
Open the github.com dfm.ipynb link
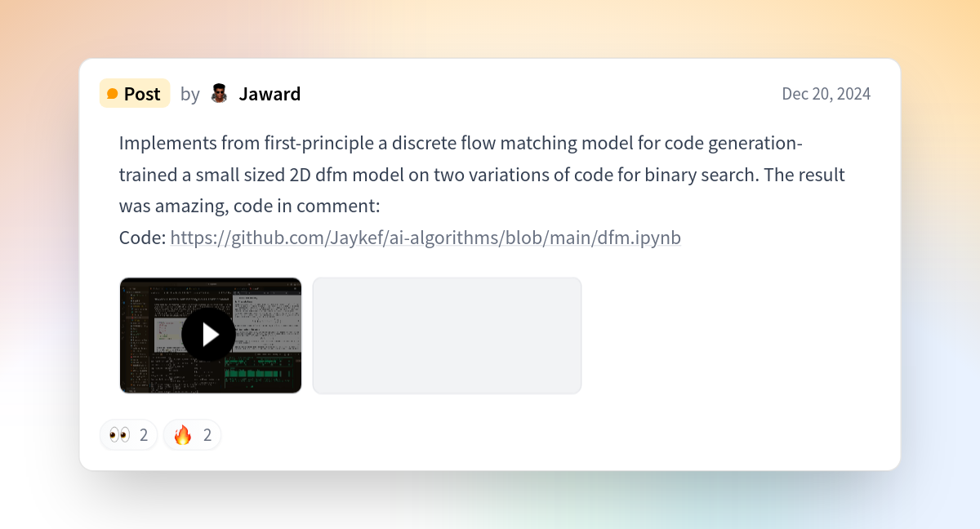pyautogui.click(x=425, y=238)
